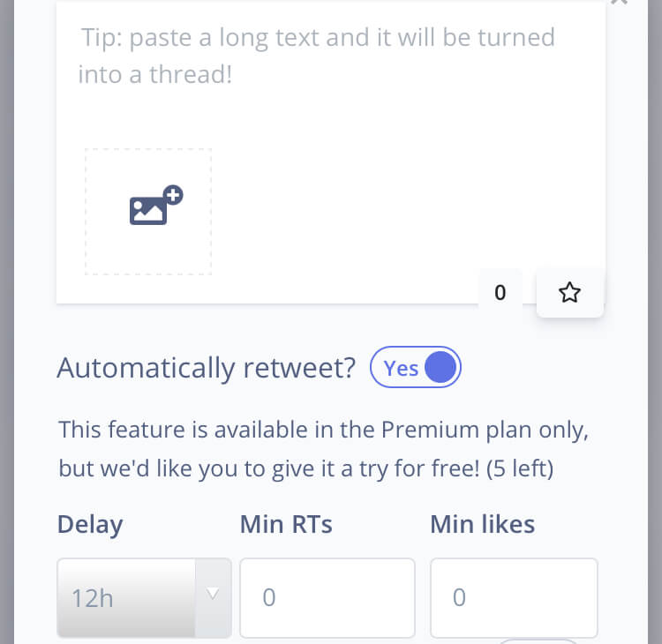Image resolution: width=662 pixels, height=644 pixels.
Task: Click the Min RTs field label
Action: pyautogui.click(x=286, y=524)
